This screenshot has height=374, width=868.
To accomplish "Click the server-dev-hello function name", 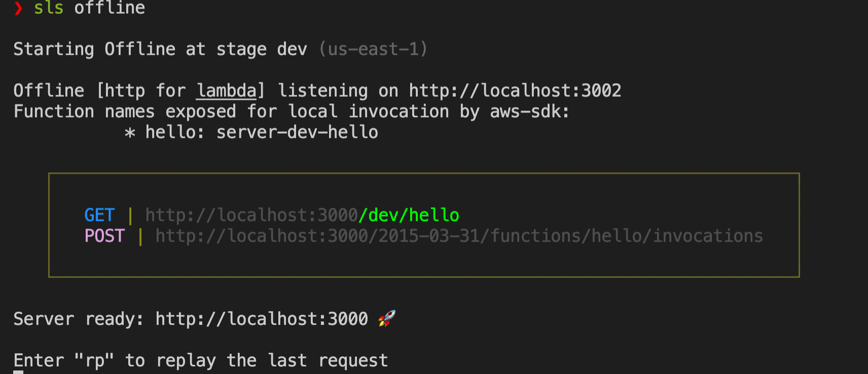I will 297,133.
